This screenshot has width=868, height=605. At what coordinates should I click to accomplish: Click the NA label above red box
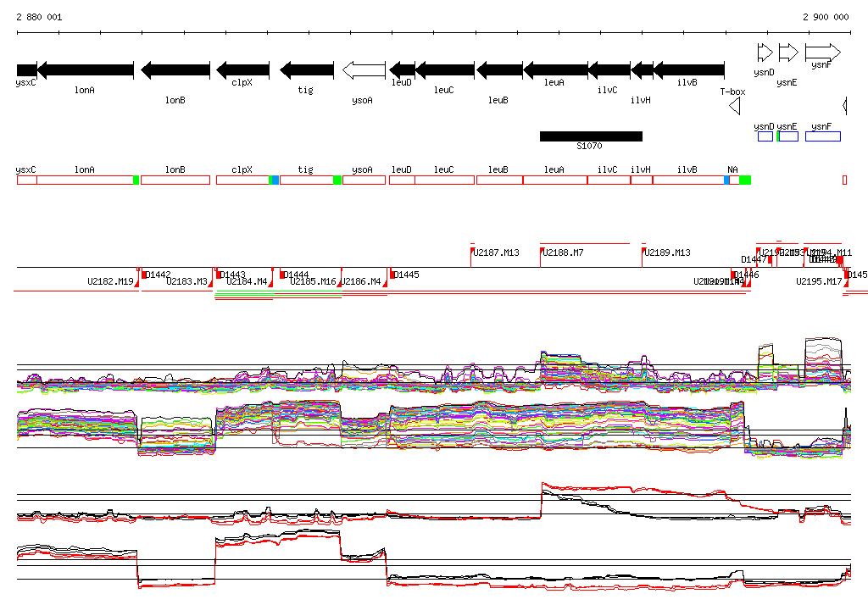tap(732, 170)
